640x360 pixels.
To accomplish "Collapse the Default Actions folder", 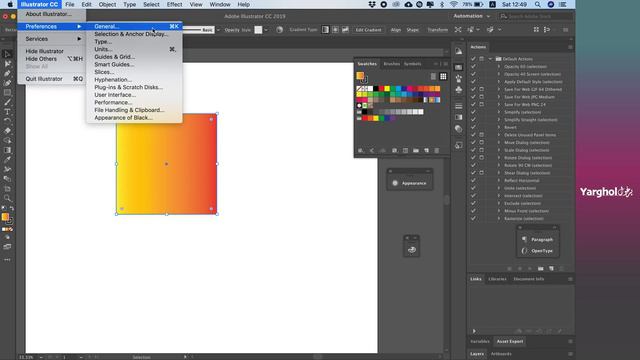I will pyautogui.click(x=490, y=59).
